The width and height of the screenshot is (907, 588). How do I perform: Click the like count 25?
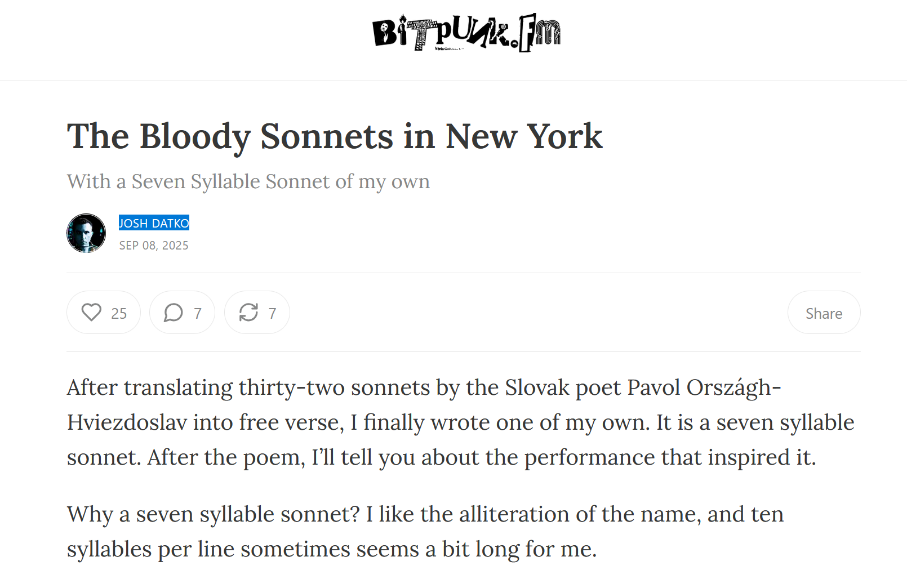pos(119,313)
